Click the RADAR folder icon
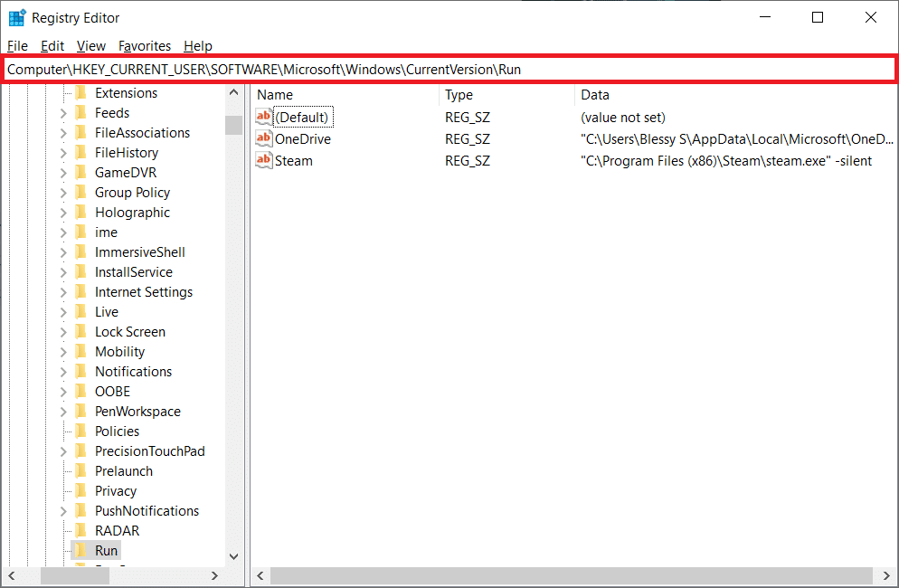This screenshot has width=899, height=588. pos(81,531)
